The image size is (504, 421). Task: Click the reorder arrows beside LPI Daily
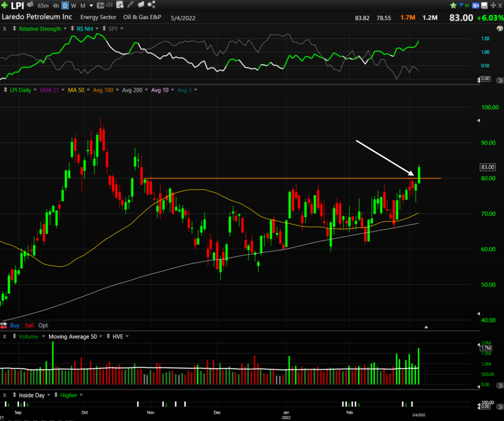tap(6, 90)
